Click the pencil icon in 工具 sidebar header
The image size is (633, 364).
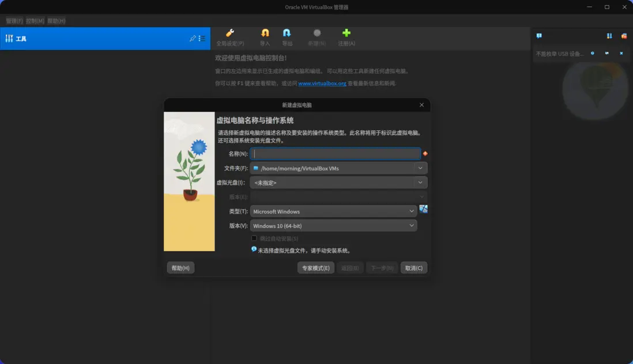[x=193, y=39]
